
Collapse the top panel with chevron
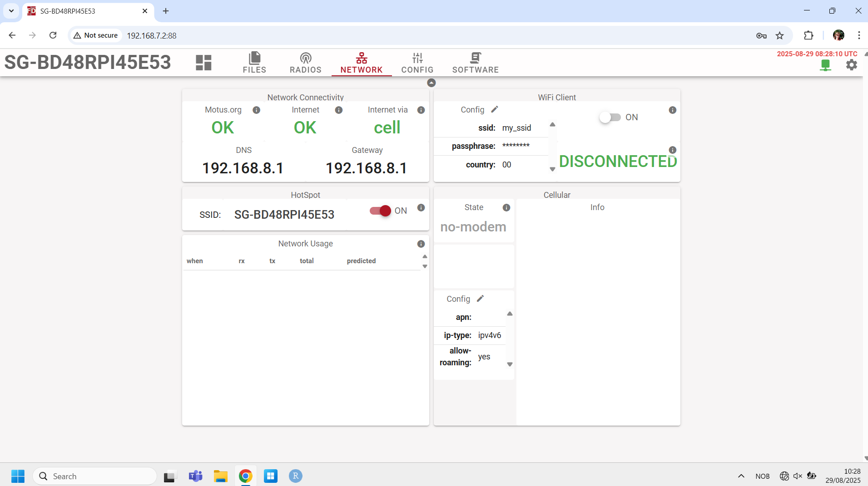point(432,83)
